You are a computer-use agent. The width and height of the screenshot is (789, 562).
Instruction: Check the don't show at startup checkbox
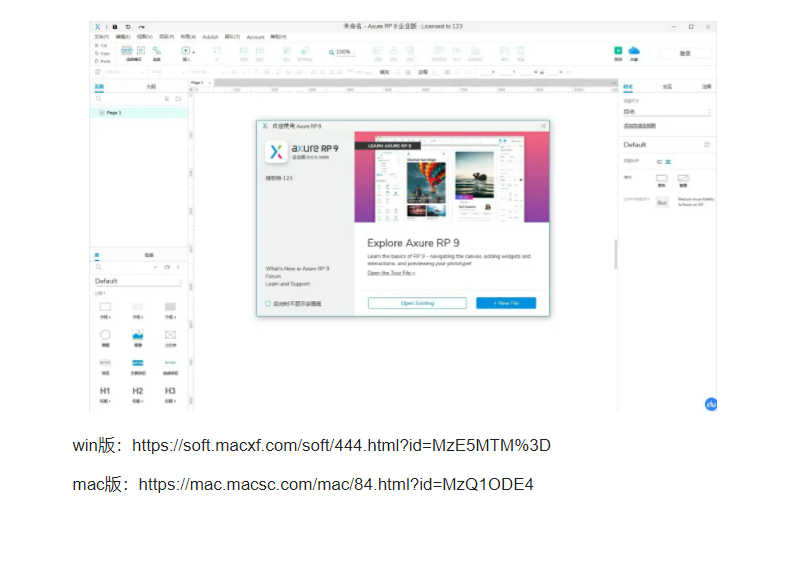click(268, 303)
